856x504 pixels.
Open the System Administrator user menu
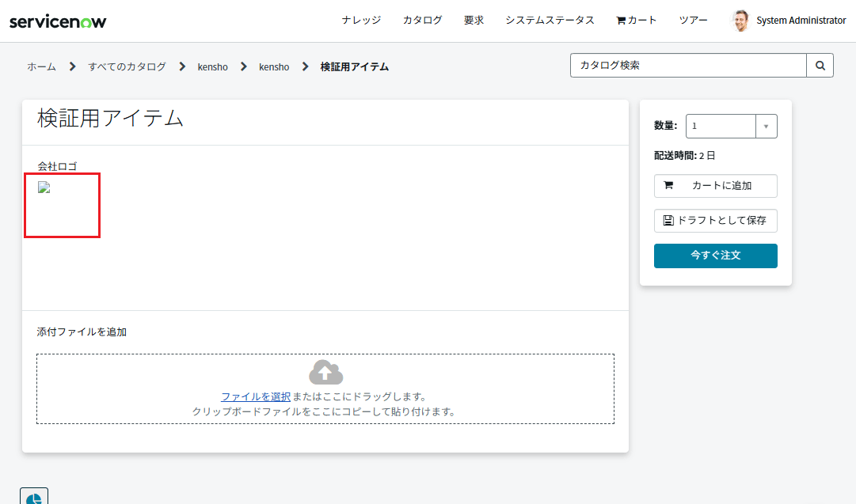pyautogui.click(x=801, y=21)
